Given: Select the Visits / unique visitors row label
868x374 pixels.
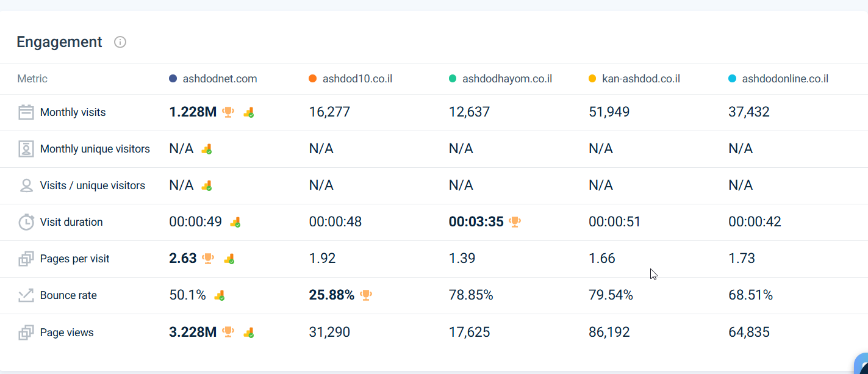Looking at the screenshot, I should (x=92, y=185).
